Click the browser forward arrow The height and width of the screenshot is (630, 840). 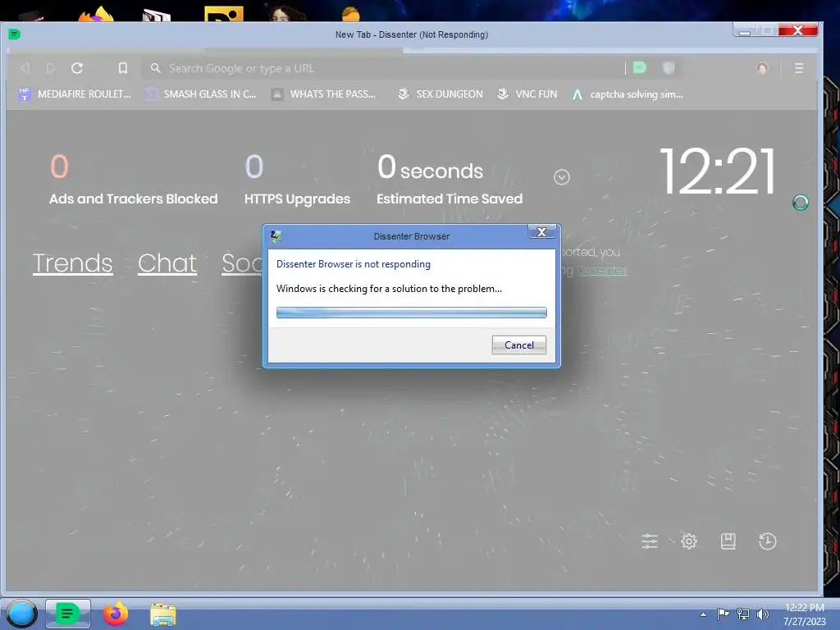(x=51, y=68)
